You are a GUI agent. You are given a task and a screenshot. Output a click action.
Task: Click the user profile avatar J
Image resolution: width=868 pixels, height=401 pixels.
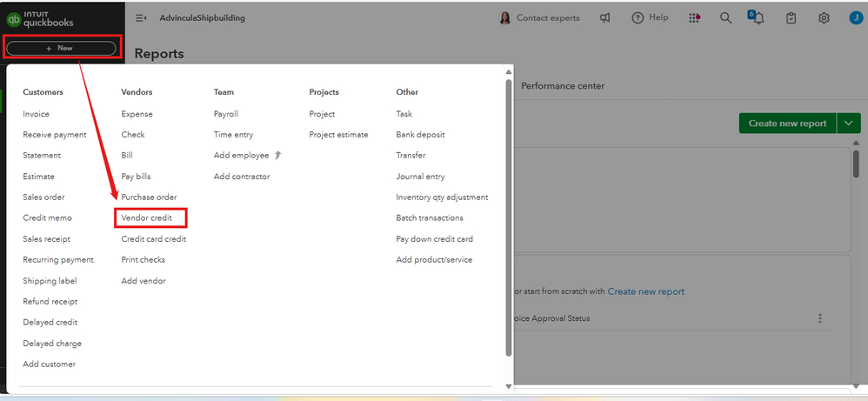pos(854,17)
